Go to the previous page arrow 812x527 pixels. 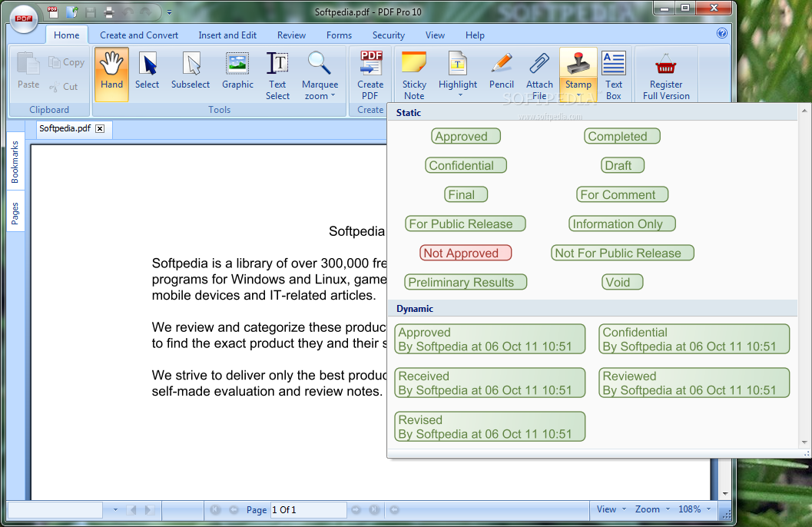[x=234, y=509]
